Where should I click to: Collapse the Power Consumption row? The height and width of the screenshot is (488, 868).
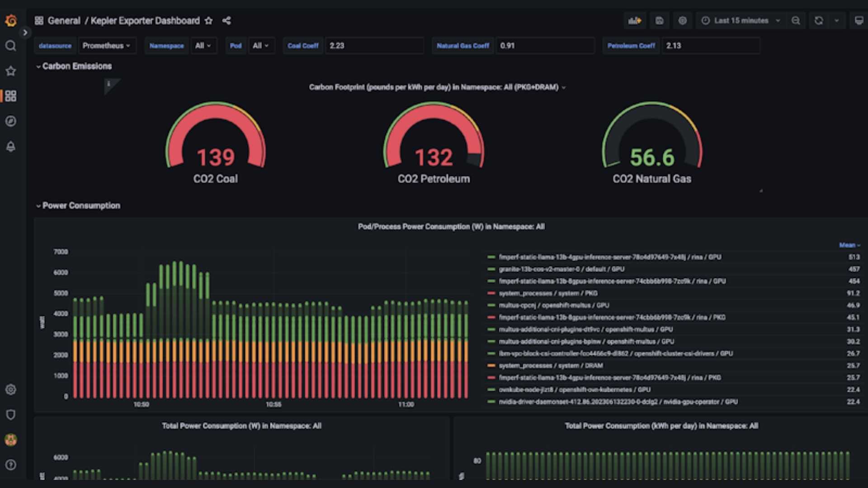click(x=78, y=206)
